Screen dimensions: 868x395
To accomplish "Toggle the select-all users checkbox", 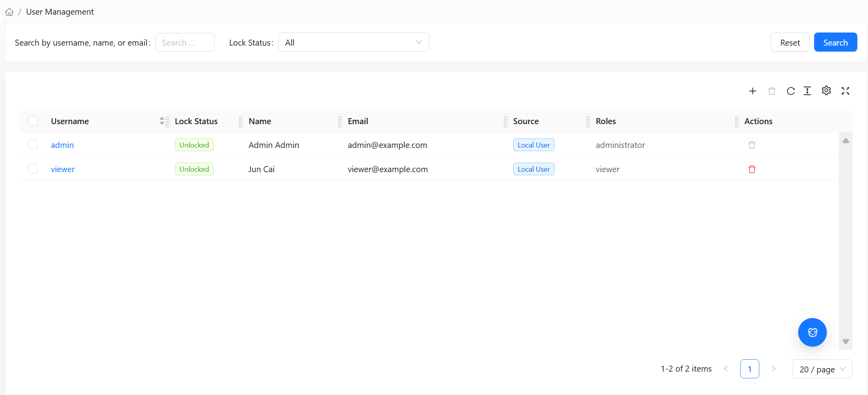I will pos(33,121).
